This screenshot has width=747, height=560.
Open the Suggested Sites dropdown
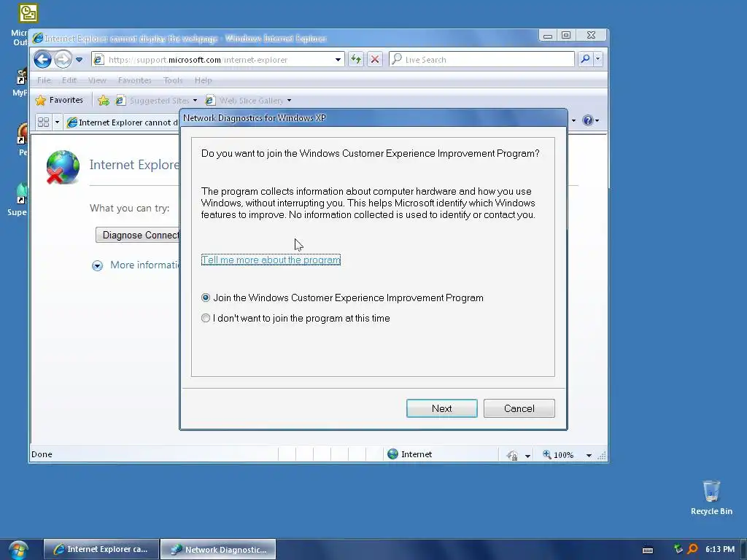[156, 101]
